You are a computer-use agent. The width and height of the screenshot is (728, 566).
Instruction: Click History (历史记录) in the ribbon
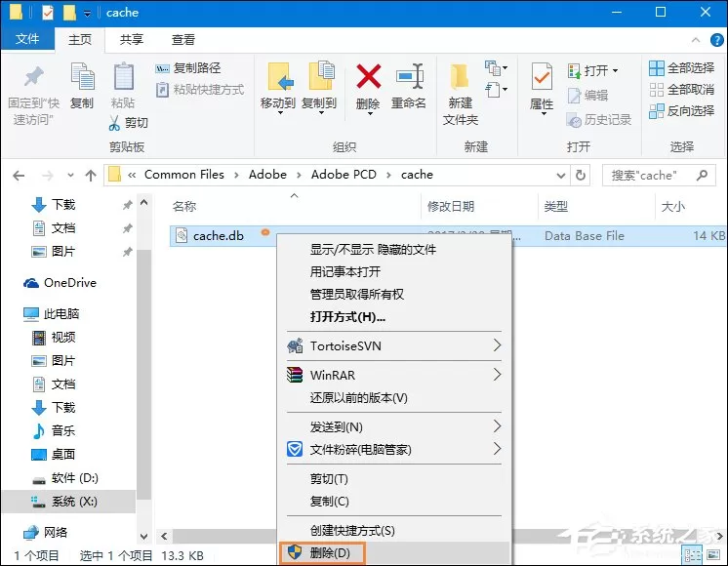tap(599, 120)
